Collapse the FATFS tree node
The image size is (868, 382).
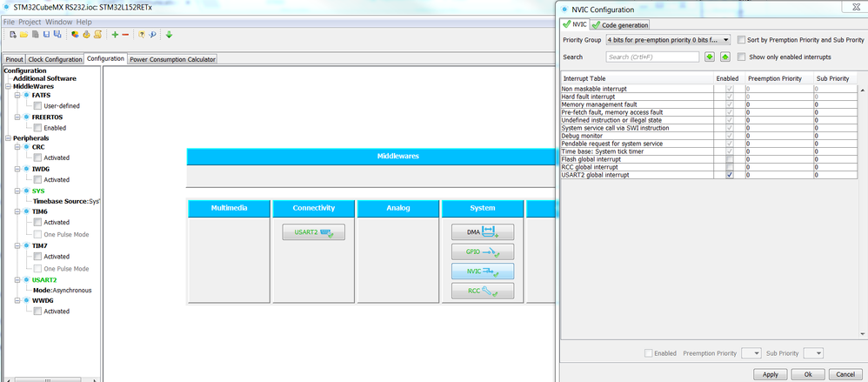(x=17, y=95)
